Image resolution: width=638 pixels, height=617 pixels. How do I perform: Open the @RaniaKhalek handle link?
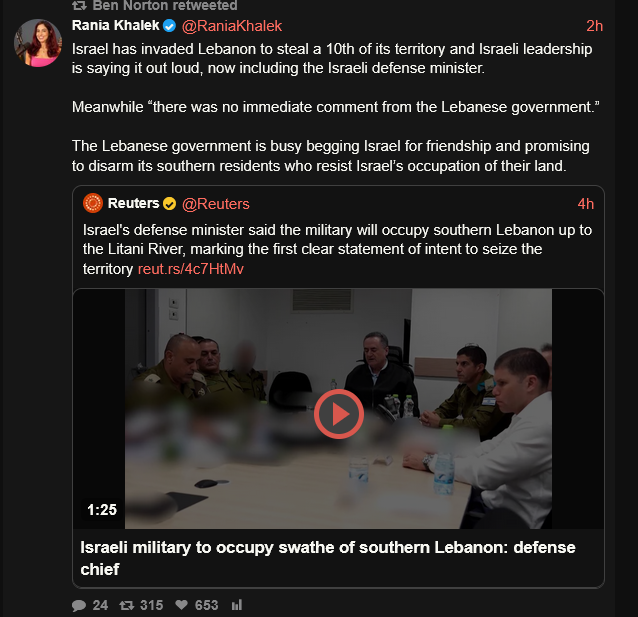click(x=232, y=26)
